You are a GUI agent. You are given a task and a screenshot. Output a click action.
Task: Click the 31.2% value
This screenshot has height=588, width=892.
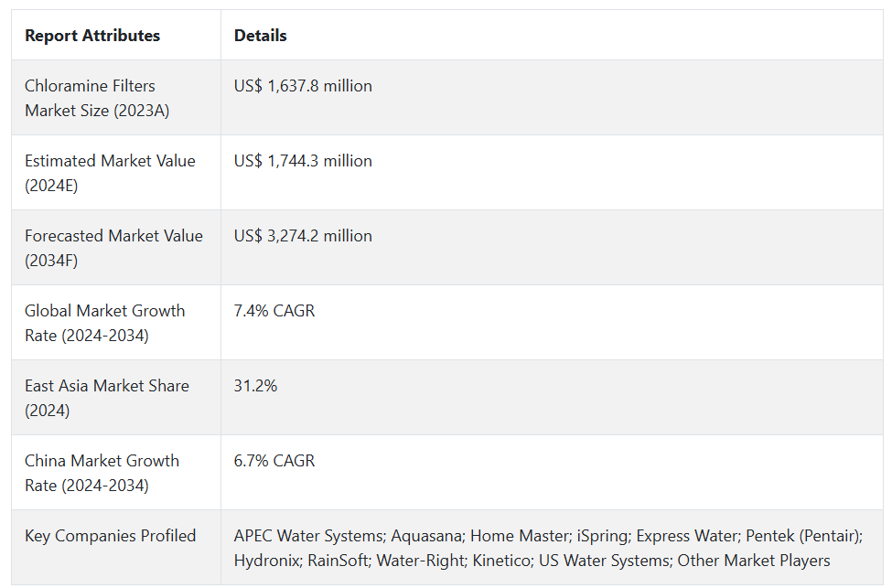click(x=255, y=386)
